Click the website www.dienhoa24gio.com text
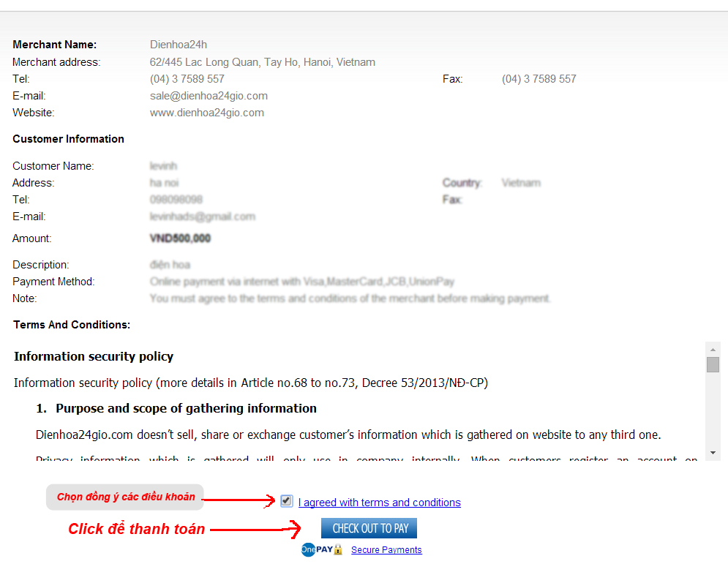The height and width of the screenshot is (564, 728). pos(207,113)
